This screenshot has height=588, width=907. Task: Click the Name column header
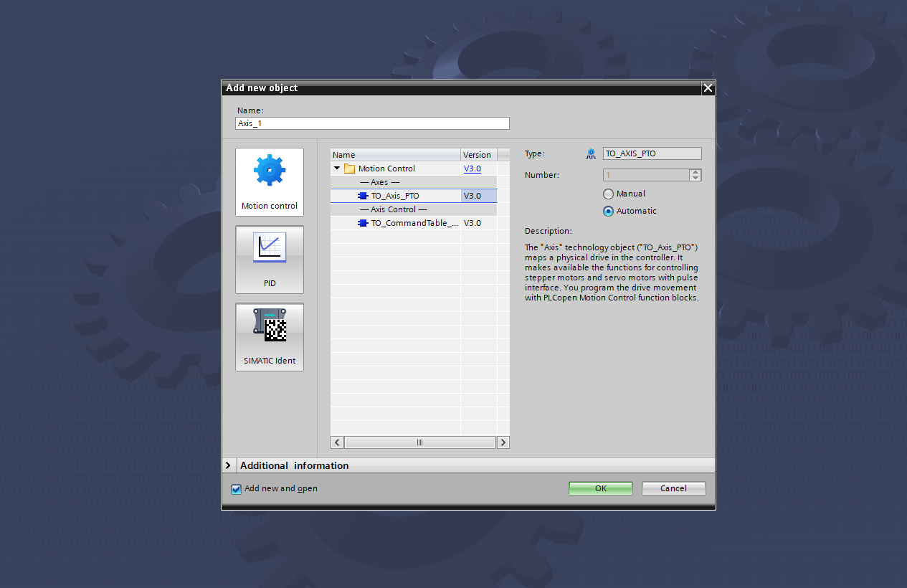pyautogui.click(x=395, y=155)
